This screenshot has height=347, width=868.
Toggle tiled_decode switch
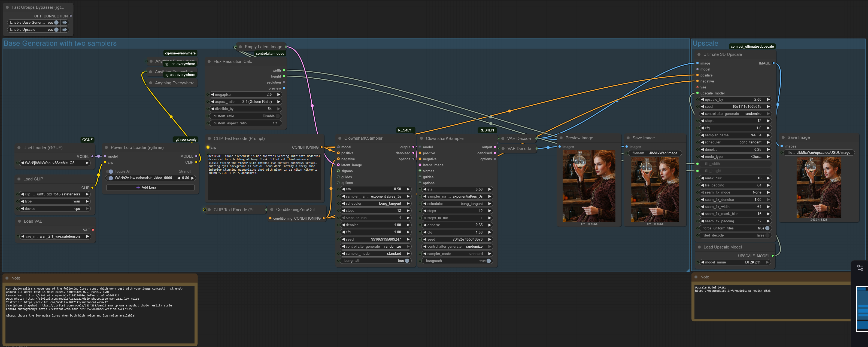click(767, 235)
